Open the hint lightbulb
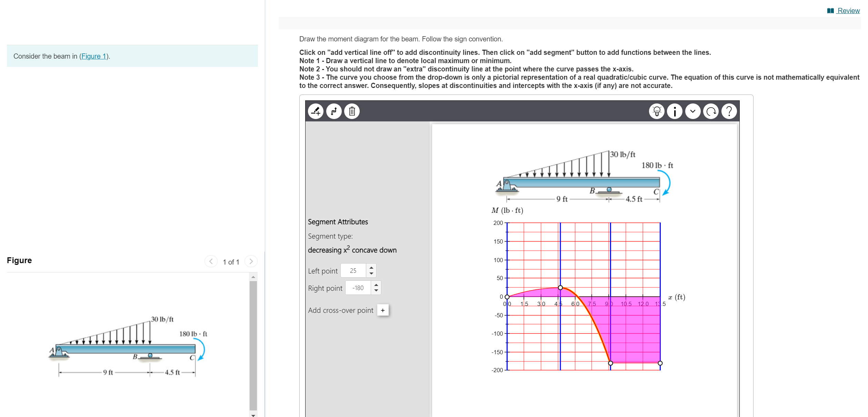The image size is (868, 417). (x=657, y=111)
